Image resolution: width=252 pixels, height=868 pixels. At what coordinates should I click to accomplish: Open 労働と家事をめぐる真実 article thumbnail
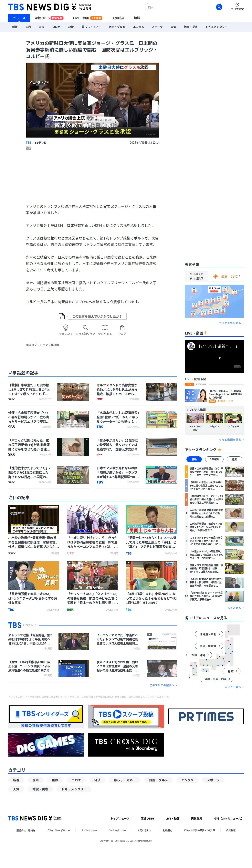34,576
